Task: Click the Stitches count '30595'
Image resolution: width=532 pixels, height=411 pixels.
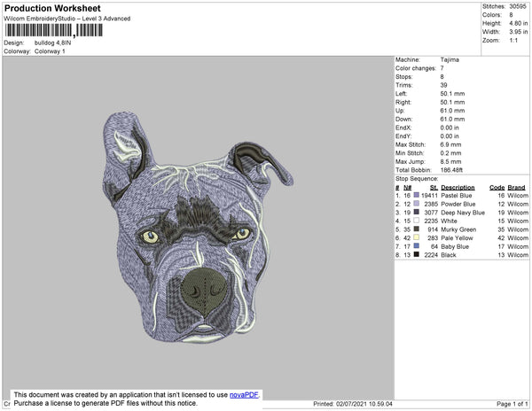Action: click(x=518, y=6)
